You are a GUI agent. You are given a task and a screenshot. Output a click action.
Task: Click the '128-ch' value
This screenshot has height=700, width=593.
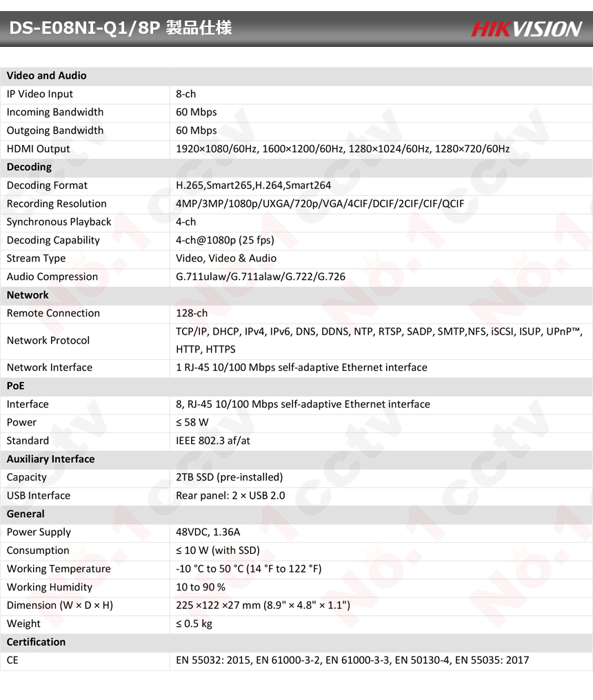192,313
